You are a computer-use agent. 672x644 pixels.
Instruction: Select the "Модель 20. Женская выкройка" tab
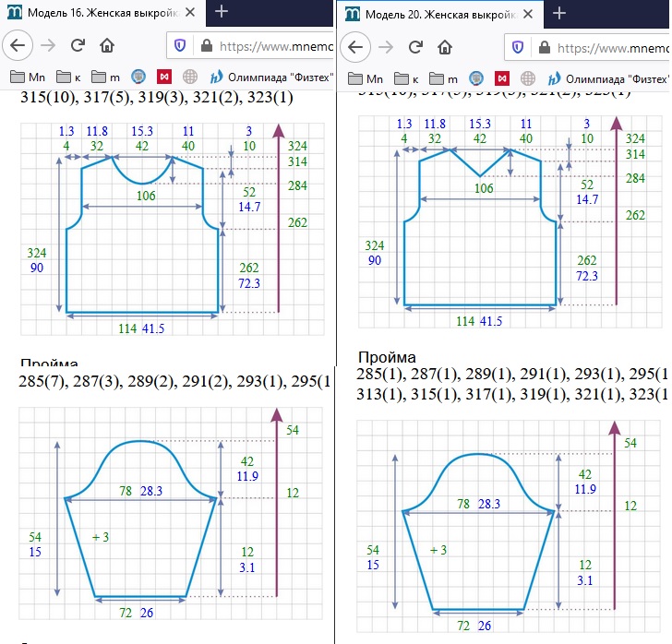(x=439, y=15)
